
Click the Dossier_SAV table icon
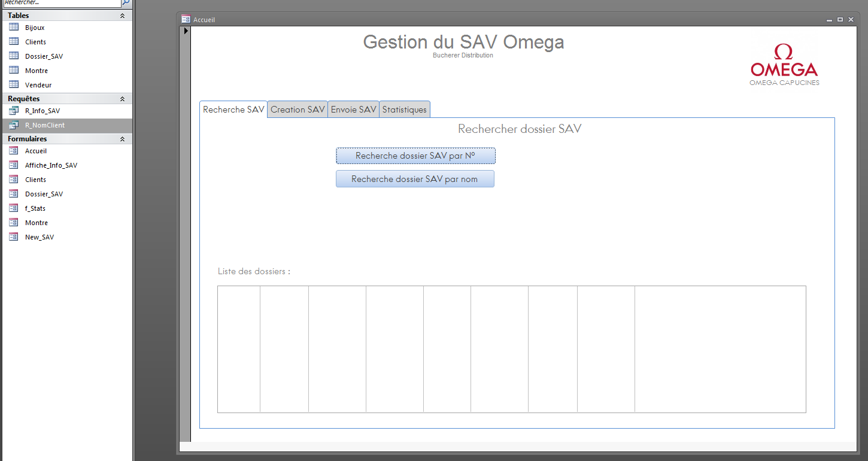pyautogui.click(x=14, y=56)
